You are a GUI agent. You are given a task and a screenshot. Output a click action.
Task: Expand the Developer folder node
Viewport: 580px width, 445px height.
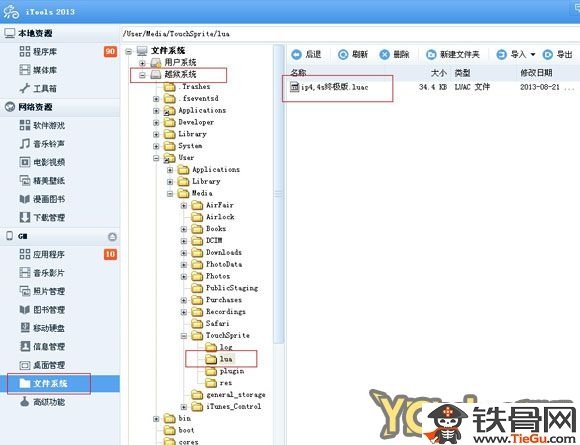pos(156,122)
